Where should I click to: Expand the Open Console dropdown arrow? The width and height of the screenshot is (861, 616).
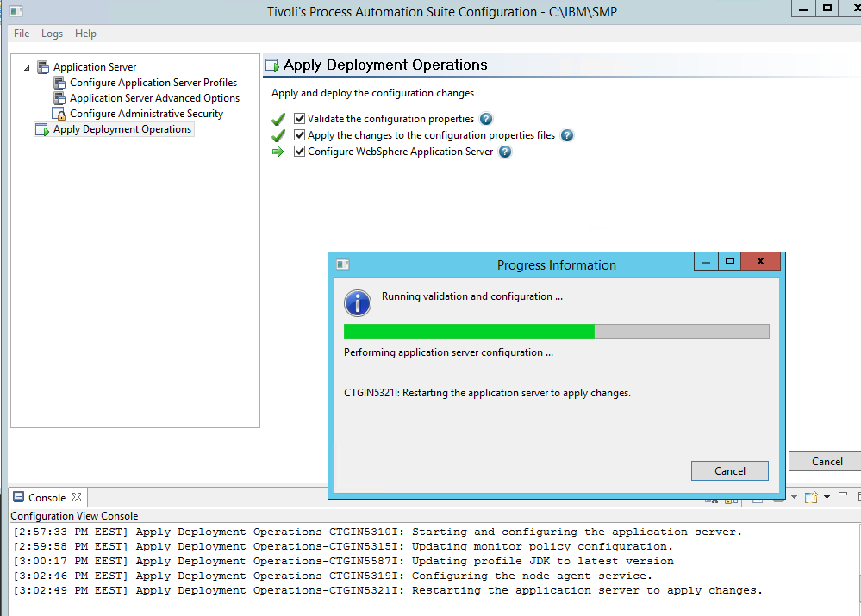(827, 498)
